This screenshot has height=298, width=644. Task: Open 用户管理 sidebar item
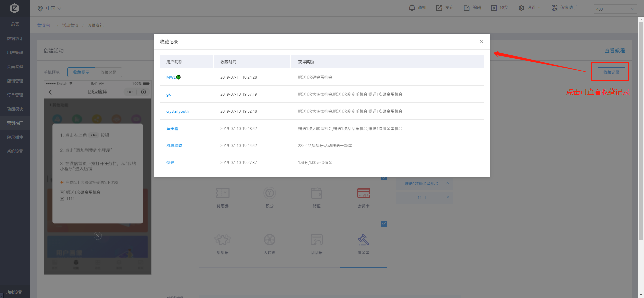(15, 53)
